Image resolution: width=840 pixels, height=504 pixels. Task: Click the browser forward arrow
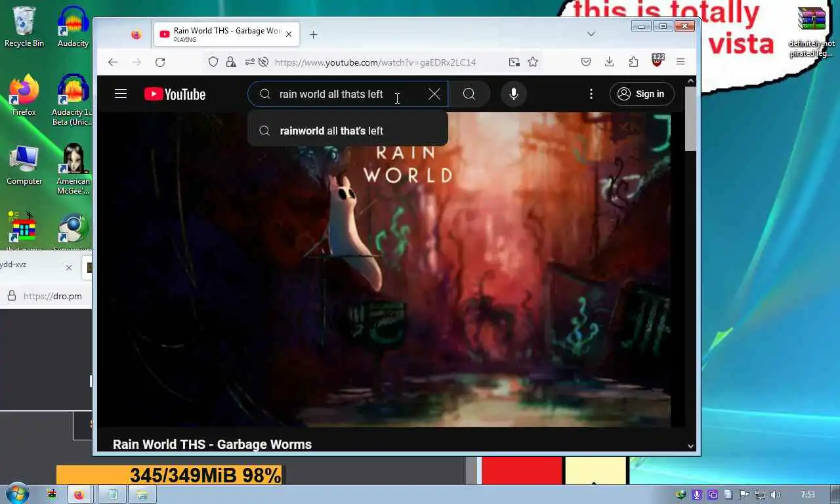click(x=136, y=62)
